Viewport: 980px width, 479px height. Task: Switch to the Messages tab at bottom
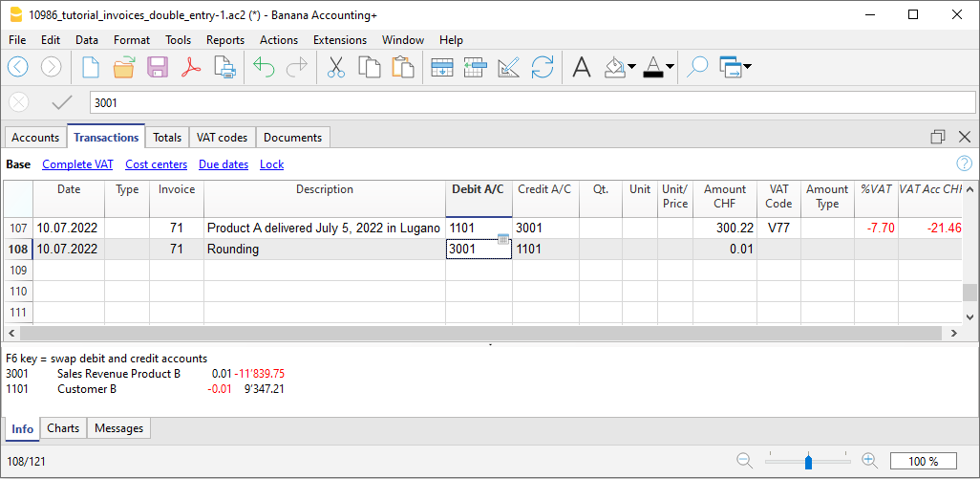pyautogui.click(x=118, y=429)
